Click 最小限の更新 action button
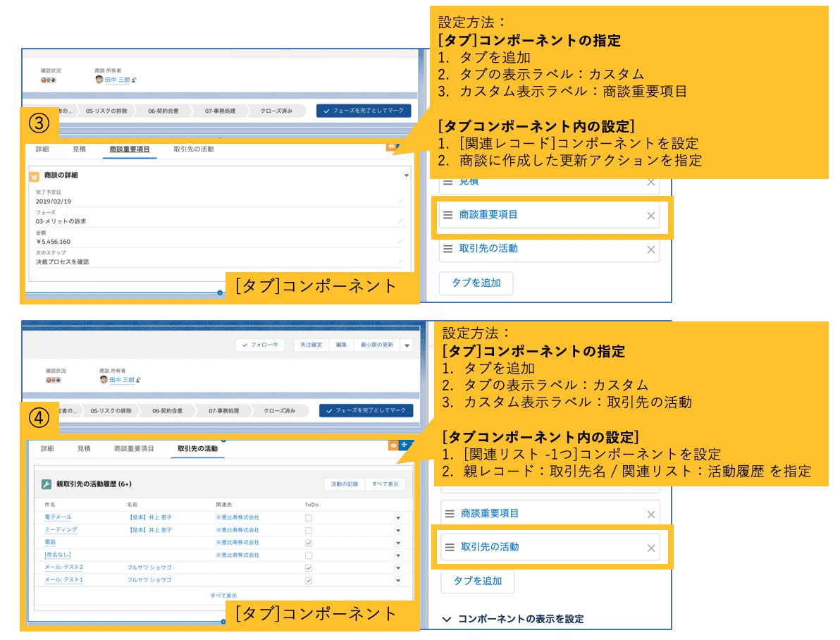Viewport: 840px width, 640px height. tap(377, 345)
